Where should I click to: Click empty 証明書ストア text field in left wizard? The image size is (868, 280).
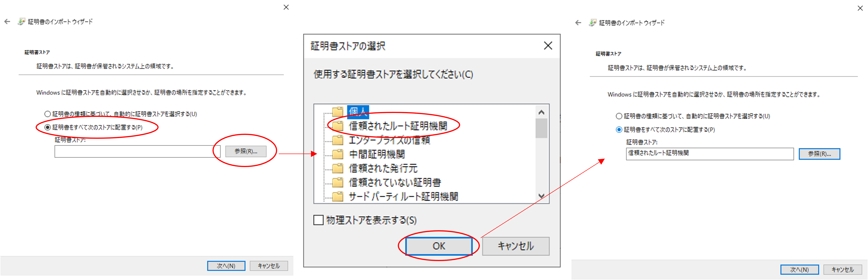(138, 152)
